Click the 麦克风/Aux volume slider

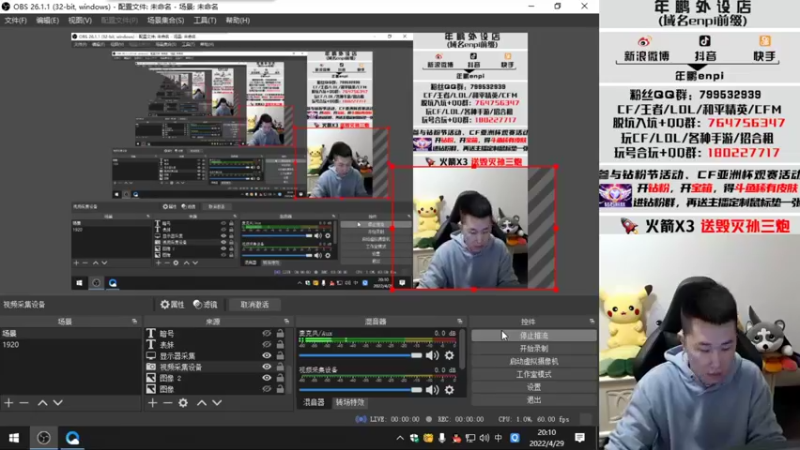(x=360, y=355)
